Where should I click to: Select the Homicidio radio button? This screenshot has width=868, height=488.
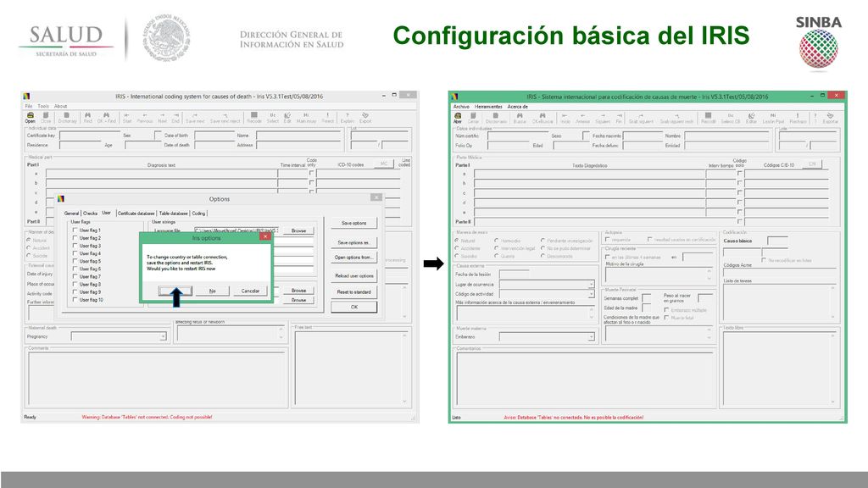[497, 241]
